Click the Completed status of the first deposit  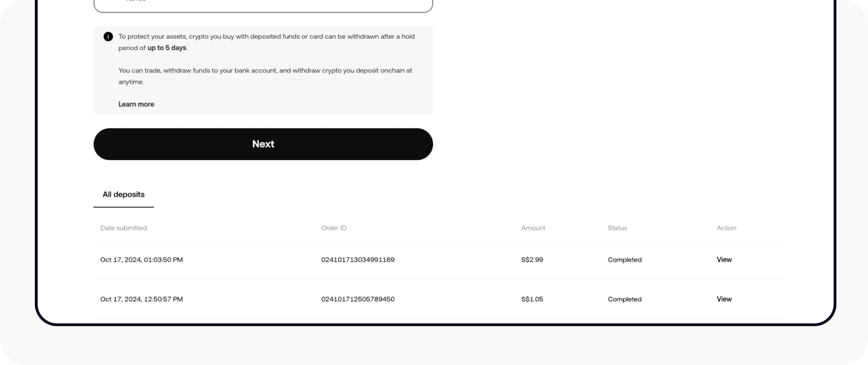[x=625, y=260]
